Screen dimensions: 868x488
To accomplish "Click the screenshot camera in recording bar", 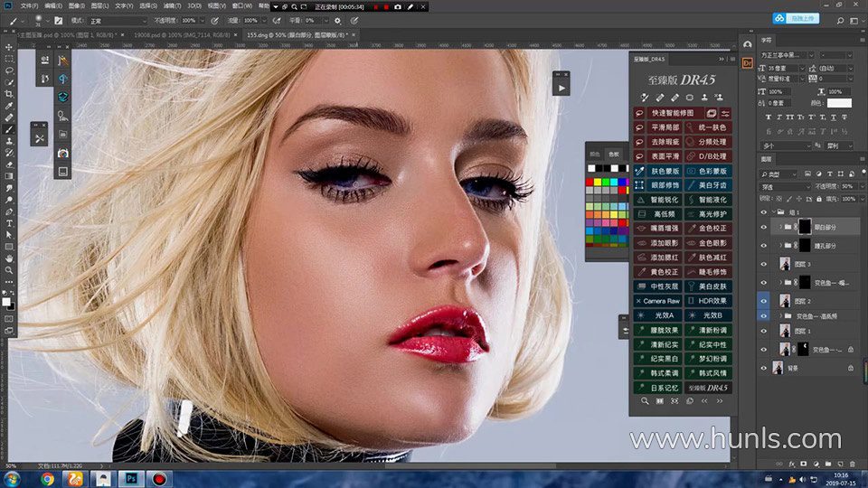I will tap(398, 6).
